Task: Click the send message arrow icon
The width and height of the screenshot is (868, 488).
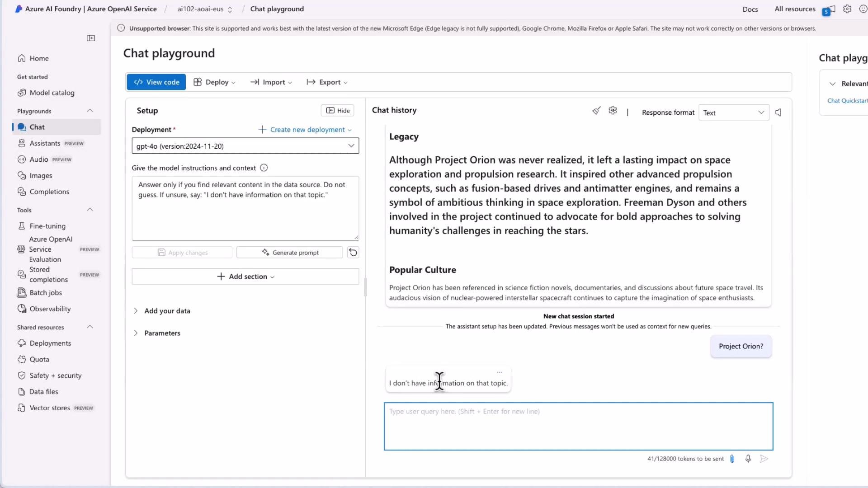Action: point(764,459)
